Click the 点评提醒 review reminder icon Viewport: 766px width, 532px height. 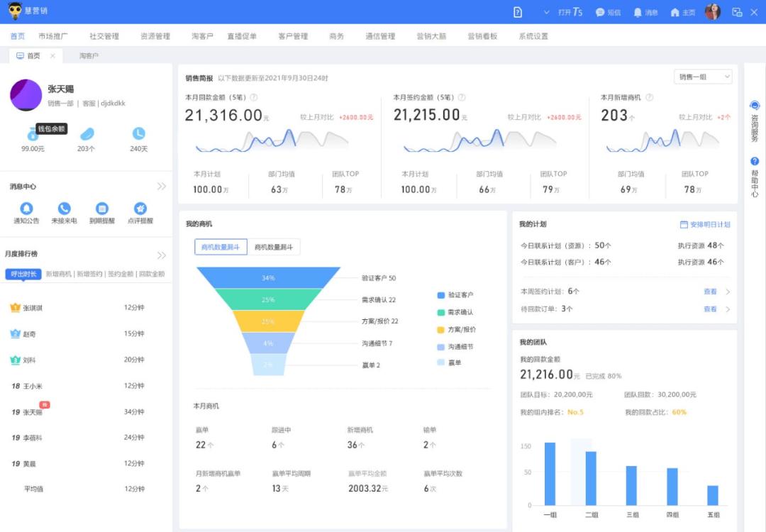coord(140,209)
